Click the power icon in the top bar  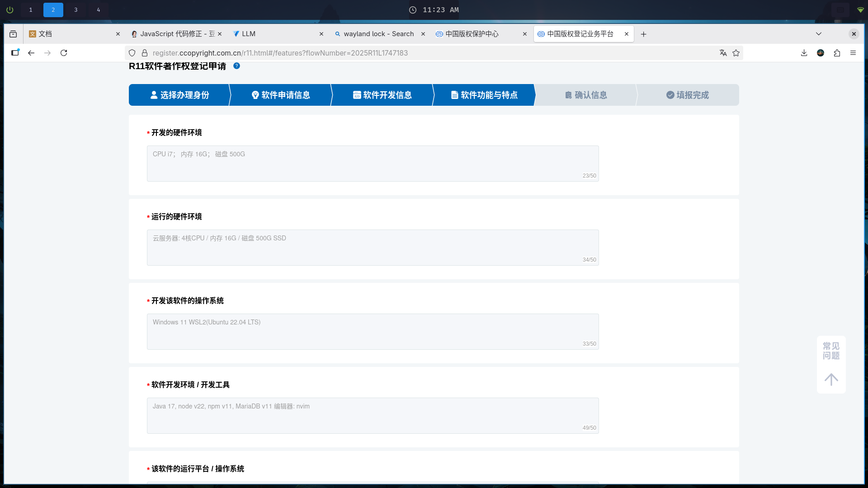10,9
